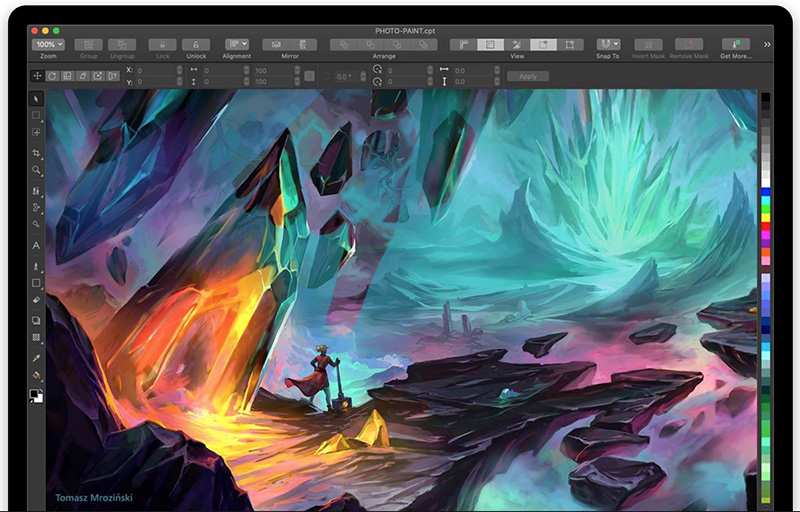Toggle guidelines in the View group
Image resolution: width=800 pixels, height=512 pixels.
pyautogui.click(x=517, y=44)
